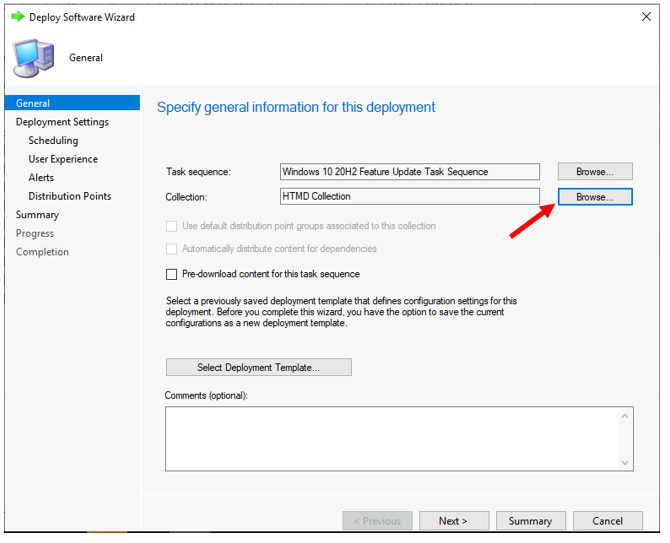This screenshot has width=670, height=543.
Task: Click the Summary button at bottom
Action: (531, 521)
